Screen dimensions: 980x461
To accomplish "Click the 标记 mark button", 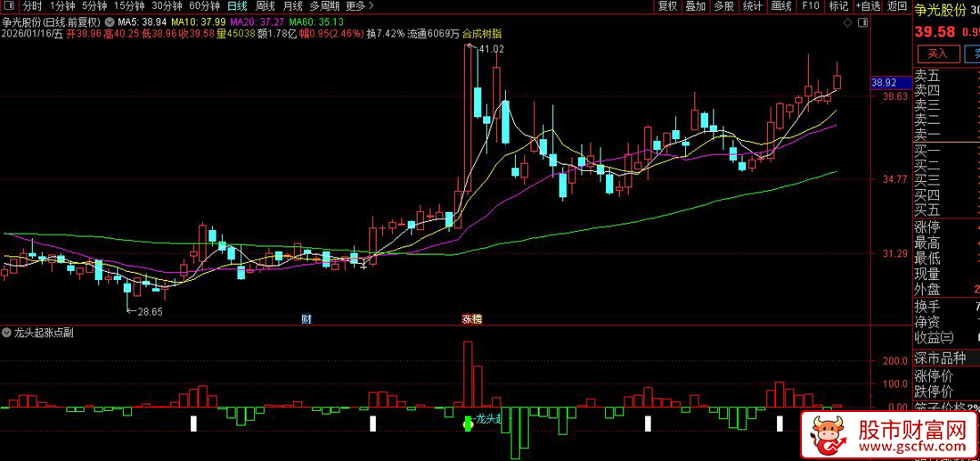I will pos(838,6).
